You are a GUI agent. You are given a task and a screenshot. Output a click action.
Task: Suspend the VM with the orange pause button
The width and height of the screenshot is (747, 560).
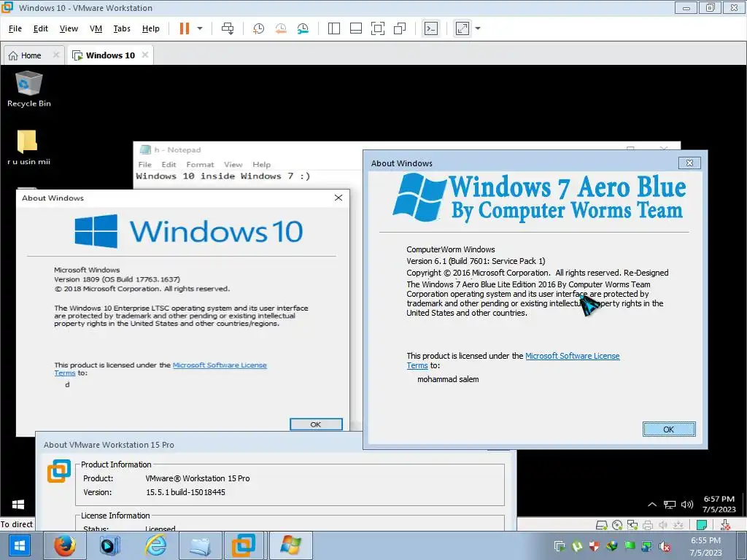pos(185,28)
